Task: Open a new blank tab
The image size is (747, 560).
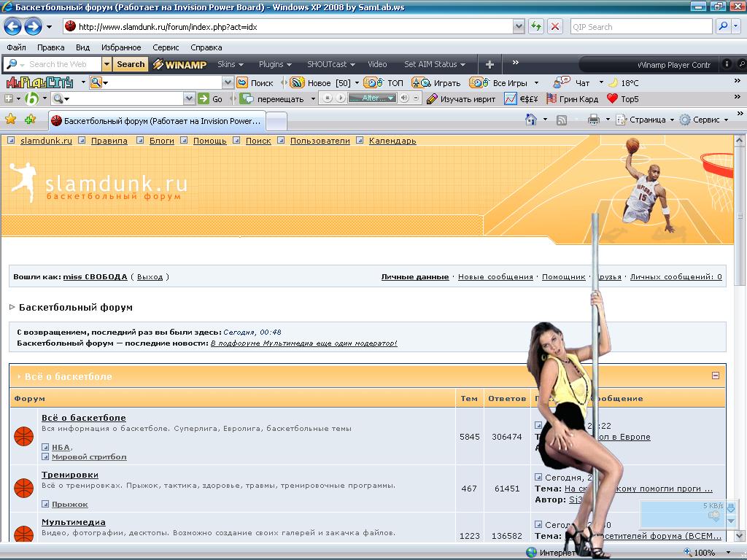Action: (x=276, y=121)
